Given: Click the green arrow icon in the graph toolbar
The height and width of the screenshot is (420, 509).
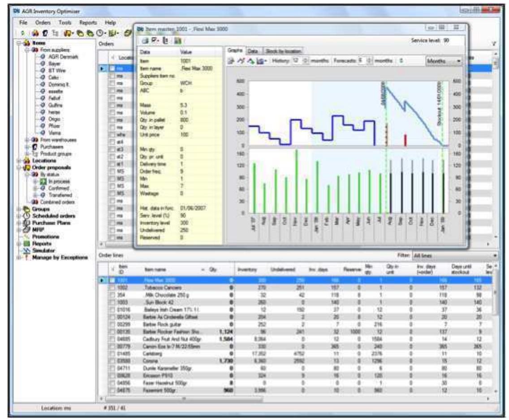Looking at the screenshot, I should [250, 61].
